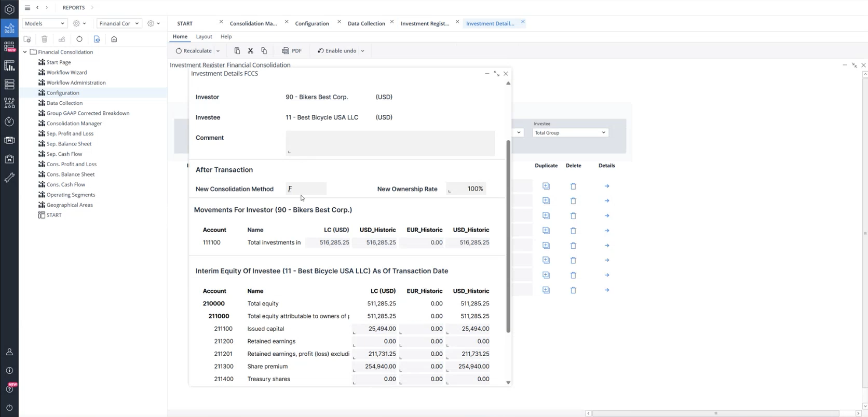Click the cut scissors icon in the toolbar
The width and height of the screenshot is (868, 417).
point(250,51)
